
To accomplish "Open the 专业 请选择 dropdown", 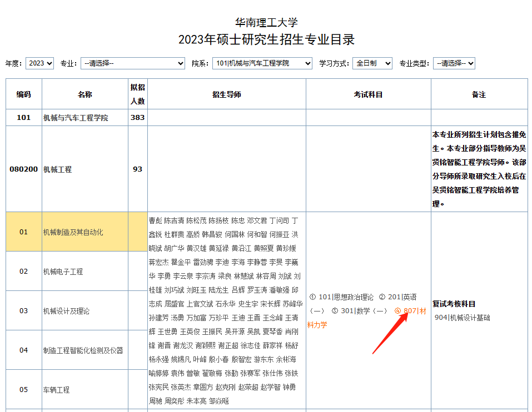I will point(133,63).
